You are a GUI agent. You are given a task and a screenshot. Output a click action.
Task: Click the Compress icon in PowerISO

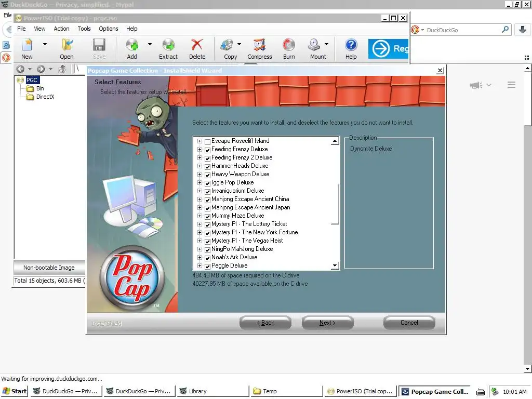point(260,45)
